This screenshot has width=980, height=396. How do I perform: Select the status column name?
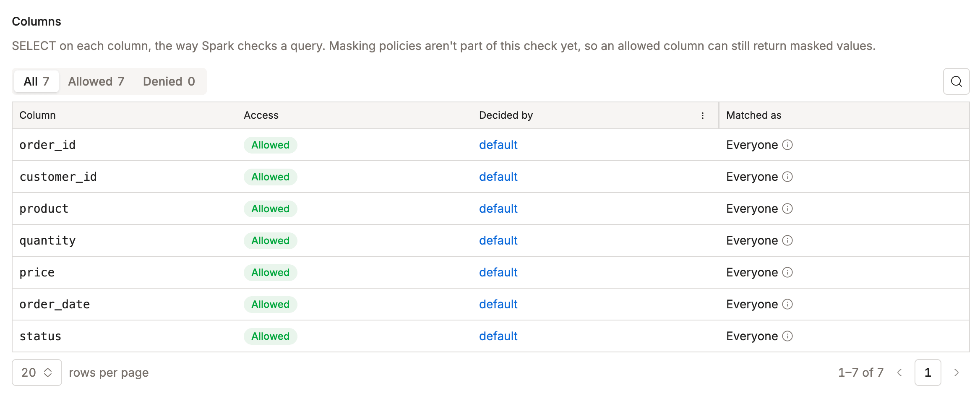40,336
